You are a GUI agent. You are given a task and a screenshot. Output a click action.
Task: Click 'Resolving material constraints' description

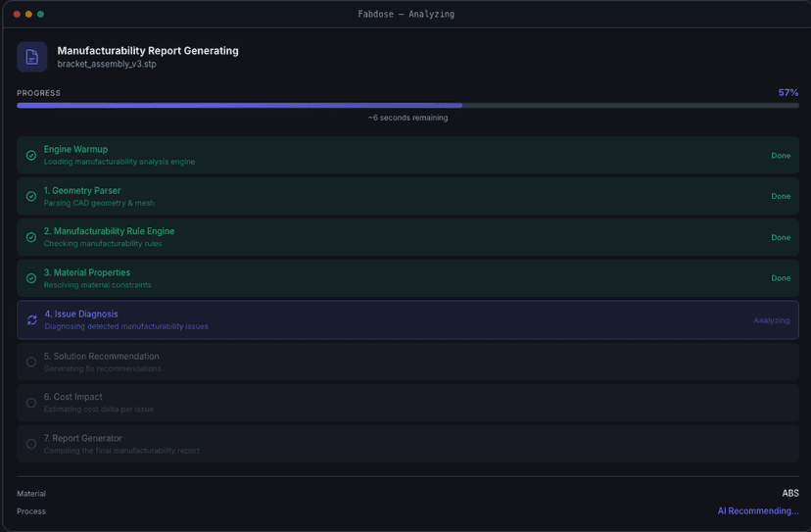[x=97, y=285]
